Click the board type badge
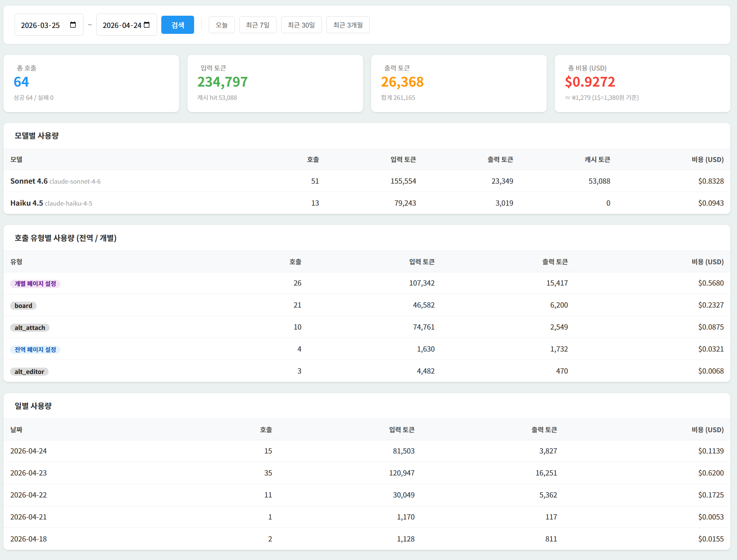This screenshot has width=737, height=560. tap(23, 305)
